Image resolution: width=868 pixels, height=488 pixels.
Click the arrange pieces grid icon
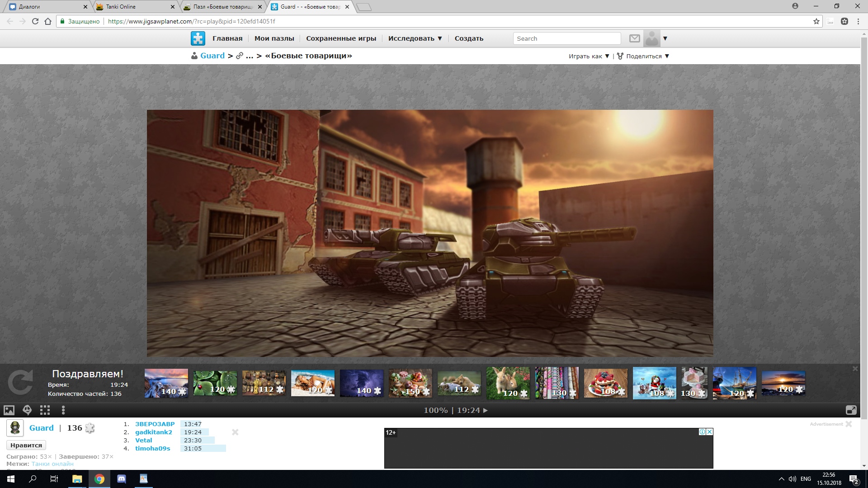click(45, 410)
